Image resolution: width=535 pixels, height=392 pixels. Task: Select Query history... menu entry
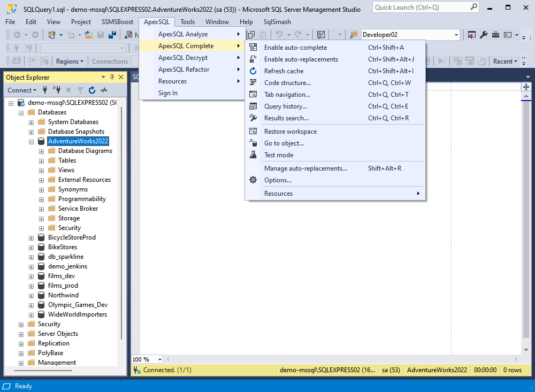[335, 106]
